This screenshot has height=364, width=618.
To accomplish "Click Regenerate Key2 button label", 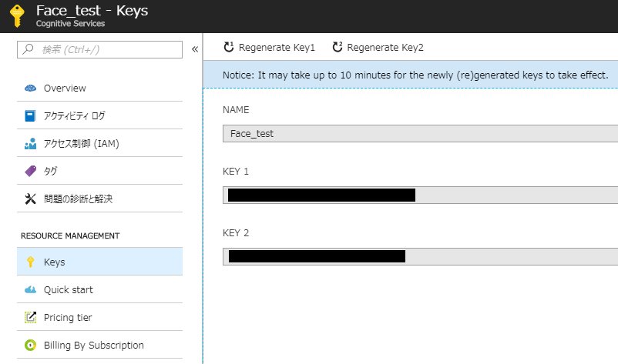I will pyautogui.click(x=385, y=48).
